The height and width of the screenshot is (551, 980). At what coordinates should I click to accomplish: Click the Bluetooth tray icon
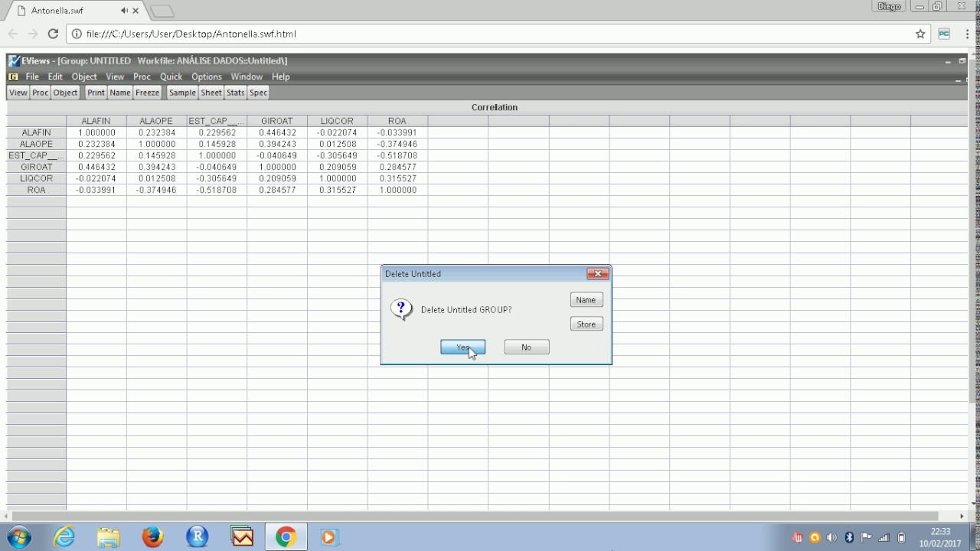click(x=849, y=537)
